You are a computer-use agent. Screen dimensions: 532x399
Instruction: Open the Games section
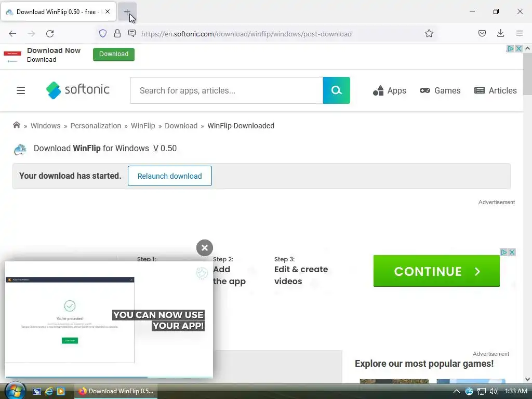pyautogui.click(x=440, y=90)
